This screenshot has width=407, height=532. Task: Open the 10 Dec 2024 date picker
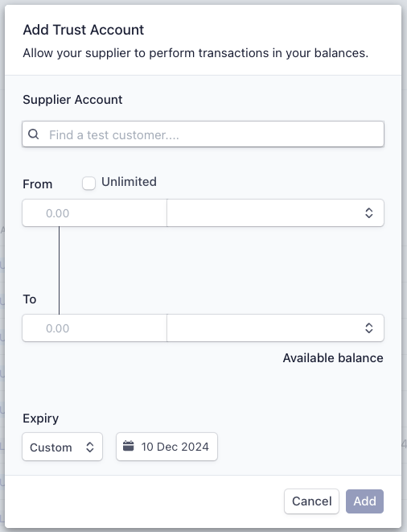point(166,447)
